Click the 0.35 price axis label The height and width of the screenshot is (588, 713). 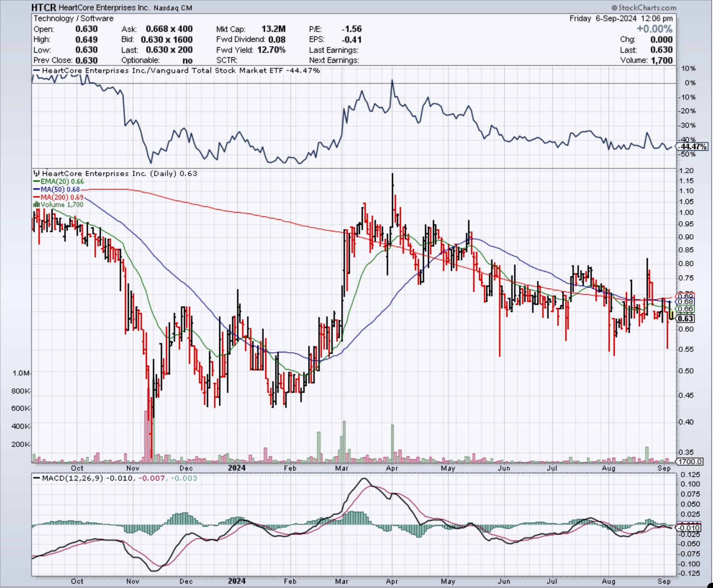coord(687,452)
